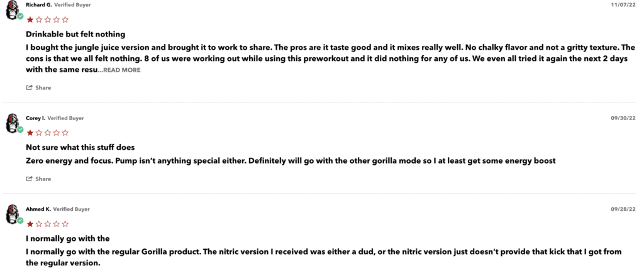This screenshot has height=278, width=644.
Task: Click the share icon under Richard G.'s review
Action: [x=29, y=87]
